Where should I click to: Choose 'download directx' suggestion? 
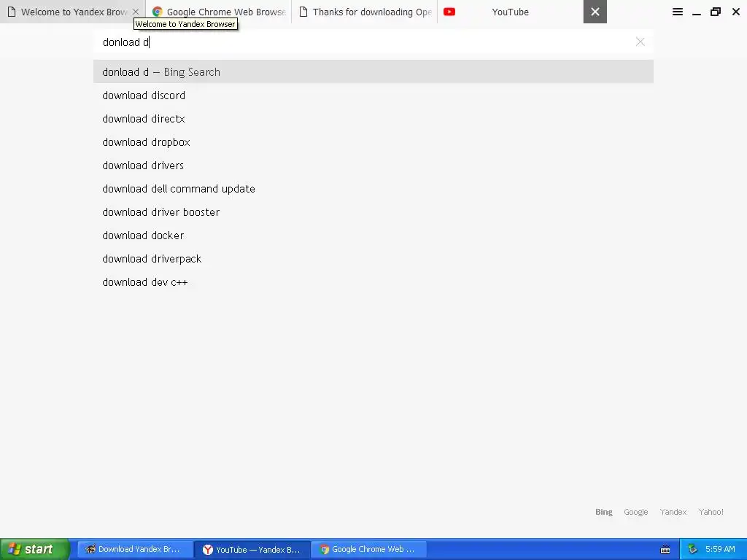[373, 119]
